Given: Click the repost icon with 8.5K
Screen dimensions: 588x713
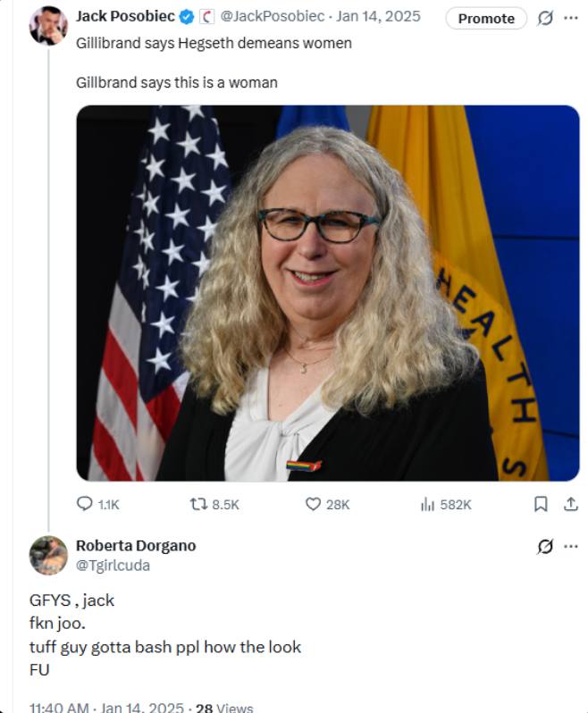Looking at the screenshot, I should (199, 504).
